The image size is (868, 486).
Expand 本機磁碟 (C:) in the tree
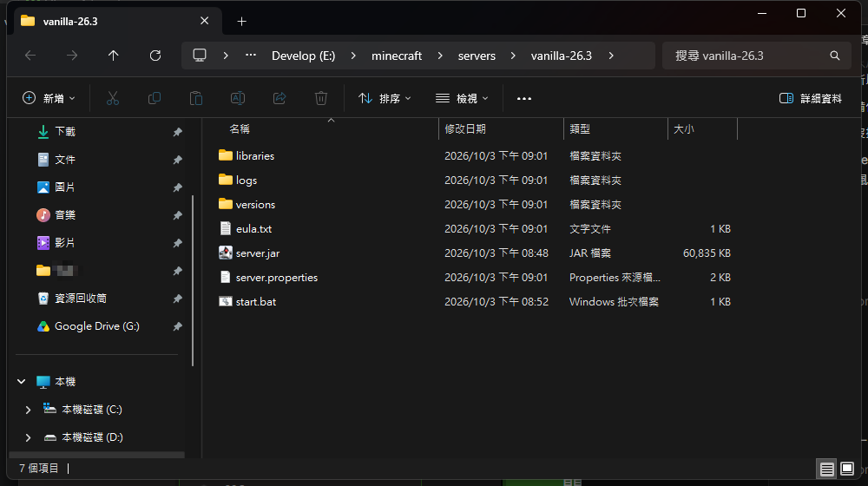29,410
